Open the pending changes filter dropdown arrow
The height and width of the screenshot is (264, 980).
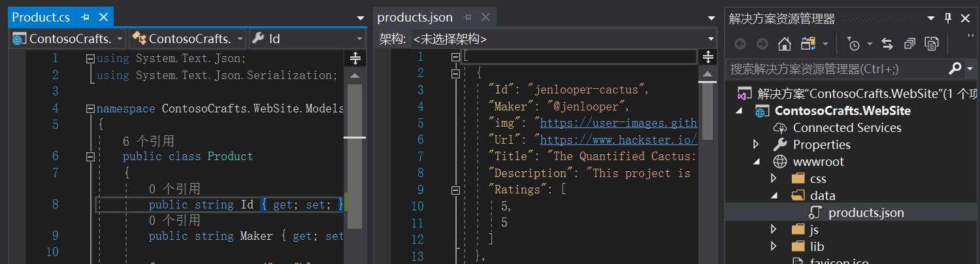pos(870,44)
